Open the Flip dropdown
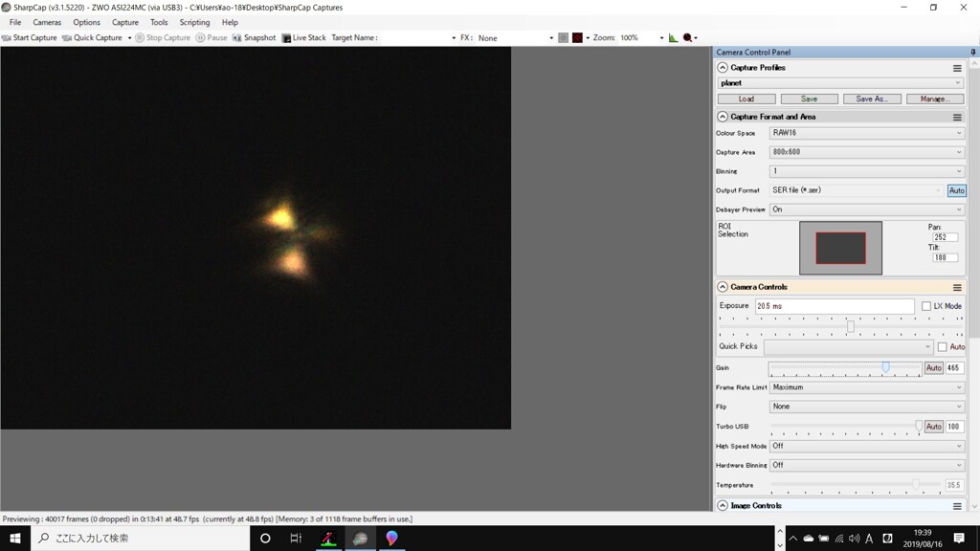This screenshot has width=980, height=551. pos(866,407)
